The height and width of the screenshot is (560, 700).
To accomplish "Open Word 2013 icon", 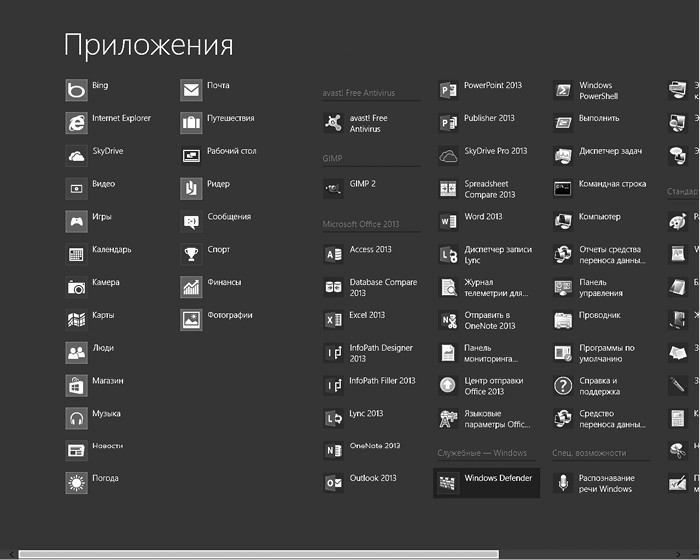I will (x=448, y=221).
